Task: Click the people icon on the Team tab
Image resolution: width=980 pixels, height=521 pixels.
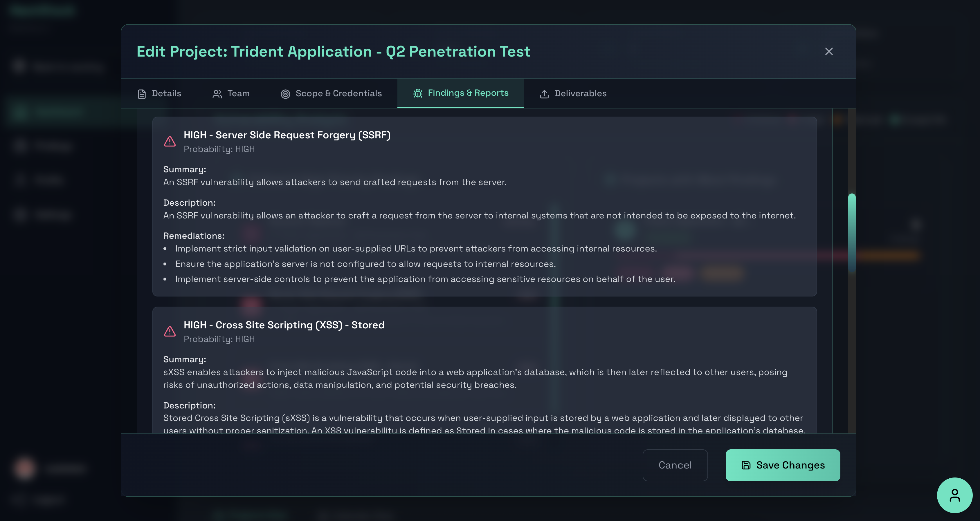Action: coord(218,93)
